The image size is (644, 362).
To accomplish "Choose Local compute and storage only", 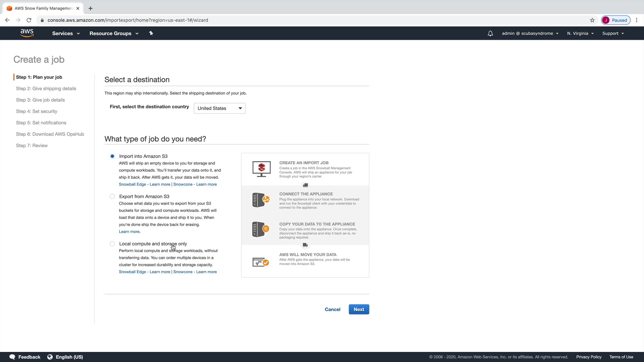I will tap(112, 244).
